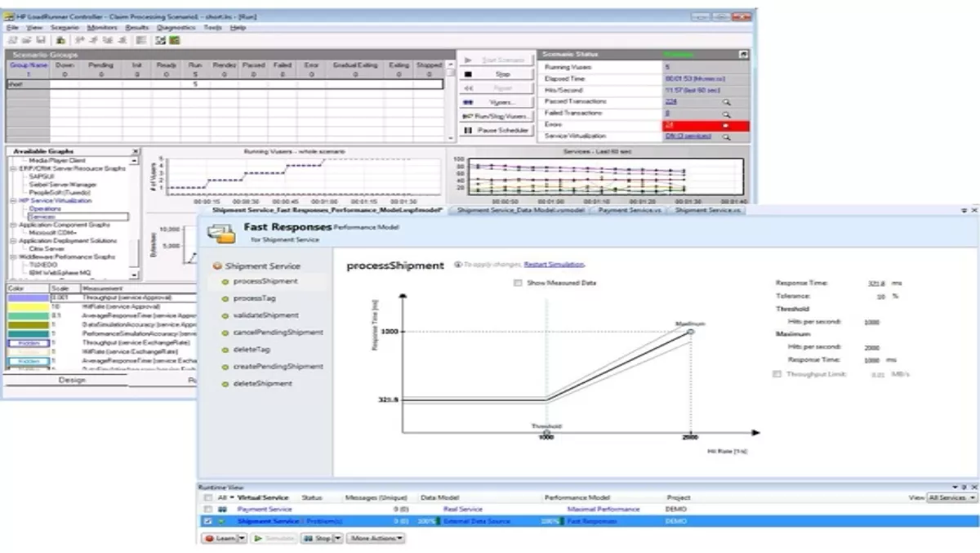Viewport: 980px width, 553px height.
Task: Click the Run/Stop Vusers... button
Action: tap(496, 116)
